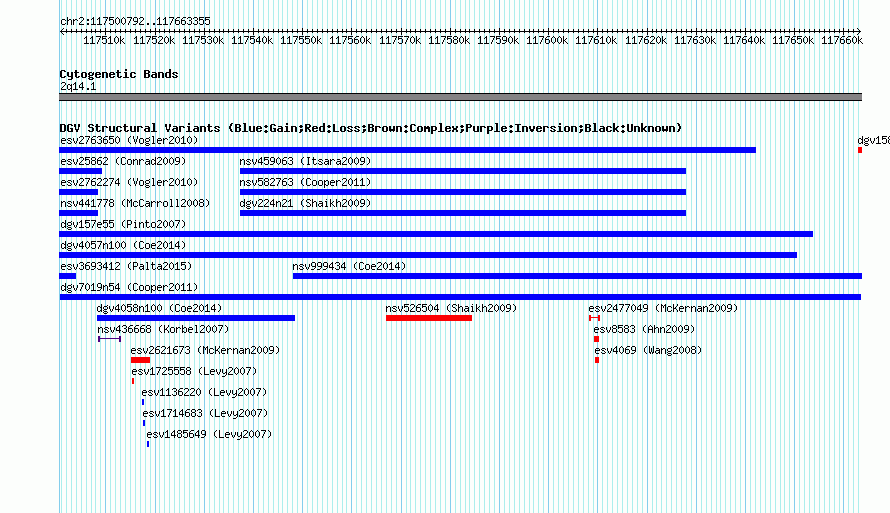This screenshot has height=513, width=890.
Task: Click the dgv4058n100 (Coe2014) label
Action: [x=159, y=308]
